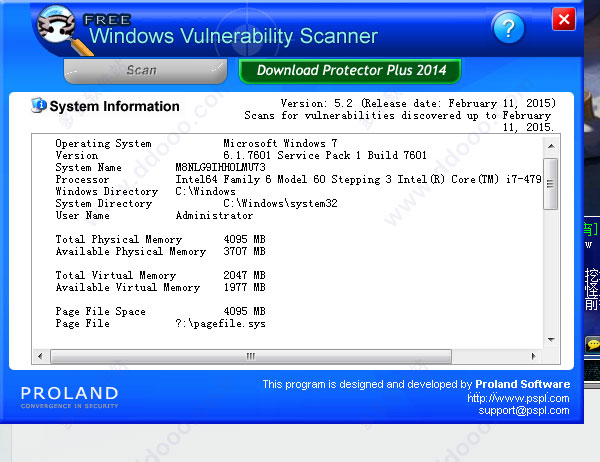Select system name "M8NLG9IHHOLMU73"
This screenshot has height=462, width=600.
click(220, 167)
